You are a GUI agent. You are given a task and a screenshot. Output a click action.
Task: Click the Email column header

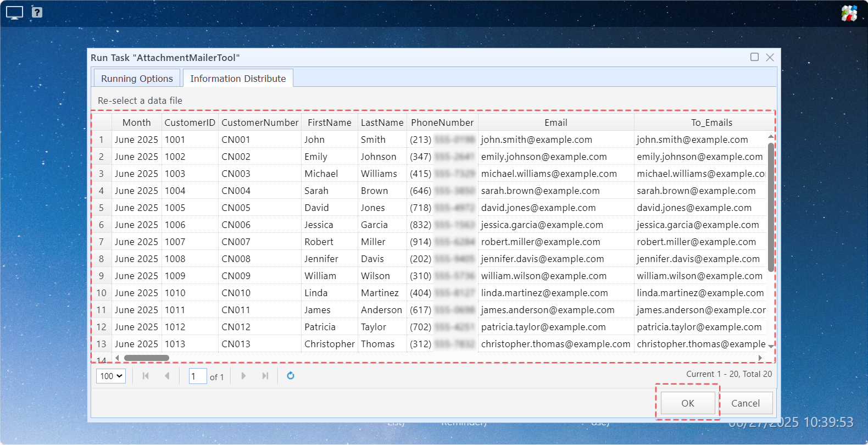[x=556, y=123]
